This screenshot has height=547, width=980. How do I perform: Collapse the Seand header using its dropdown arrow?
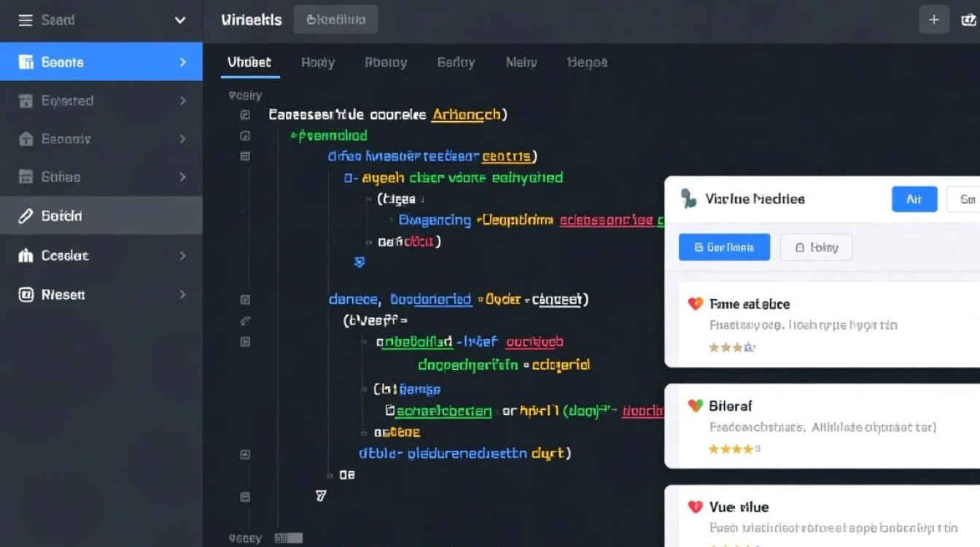(179, 20)
